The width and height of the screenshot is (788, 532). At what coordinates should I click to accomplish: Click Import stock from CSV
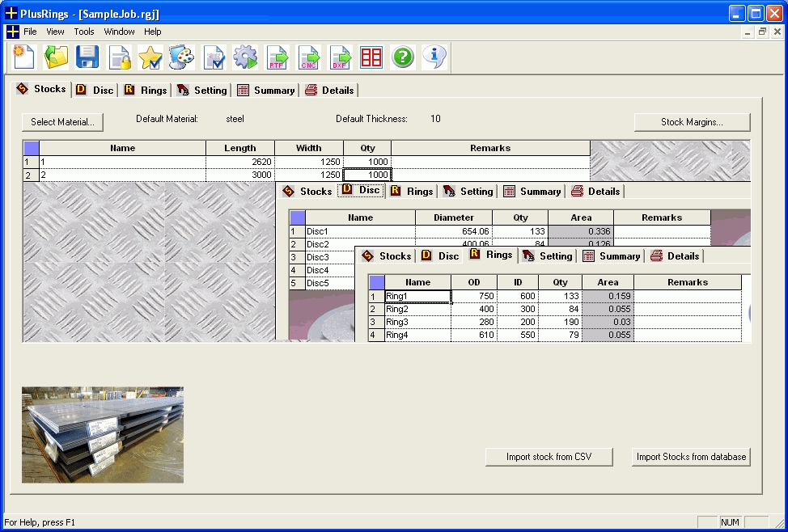tap(549, 457)
